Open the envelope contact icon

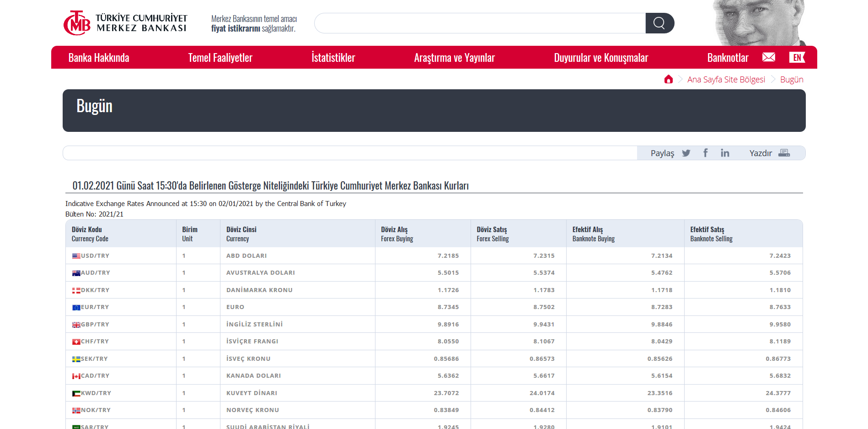point(768,57)
